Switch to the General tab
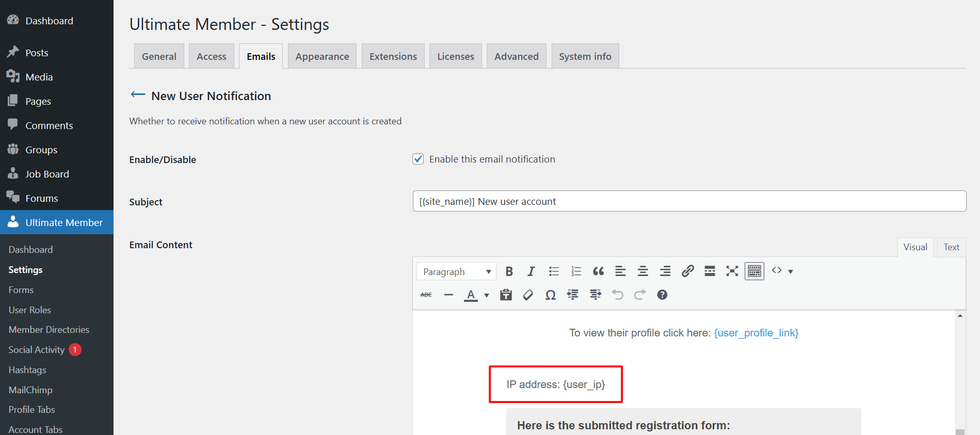The image size is (980, 435). point(159,56)
